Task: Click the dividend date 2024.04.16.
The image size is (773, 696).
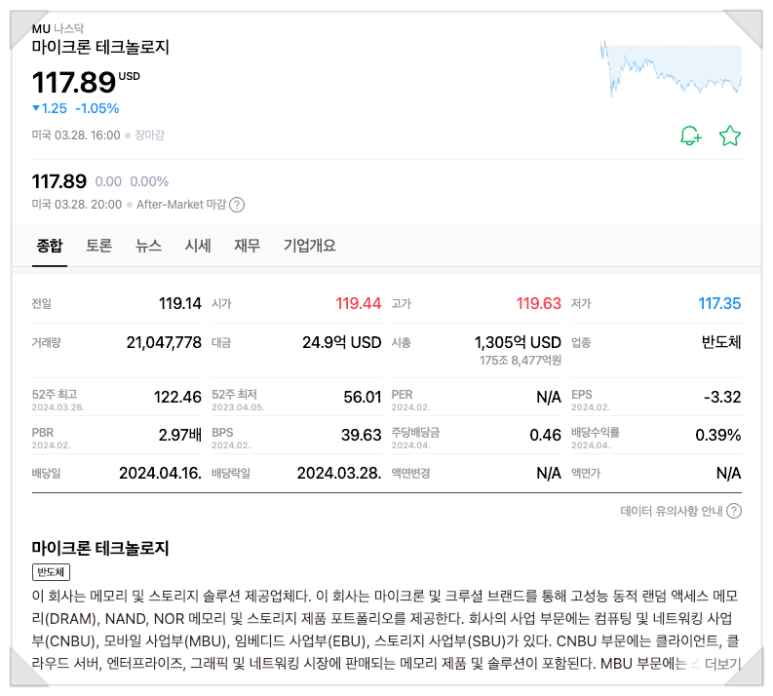Action: pyautogui.click(x=160, y=473)
